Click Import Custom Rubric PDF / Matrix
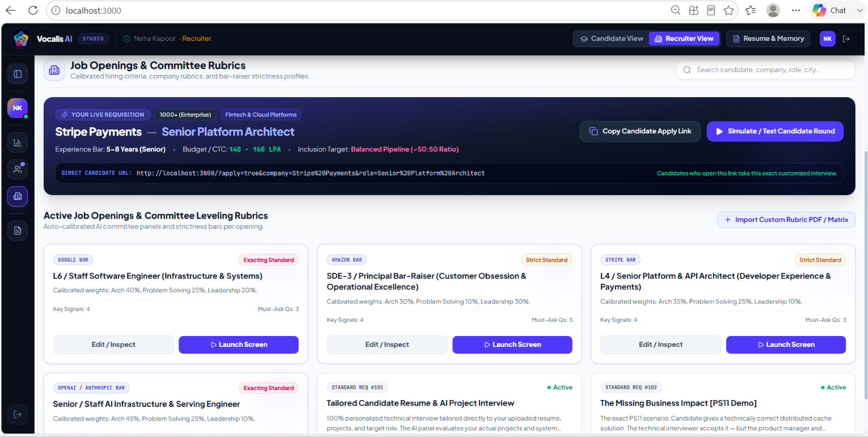This screenshot has height=437, width=868. pyautogui.click(x=786, y=220)
